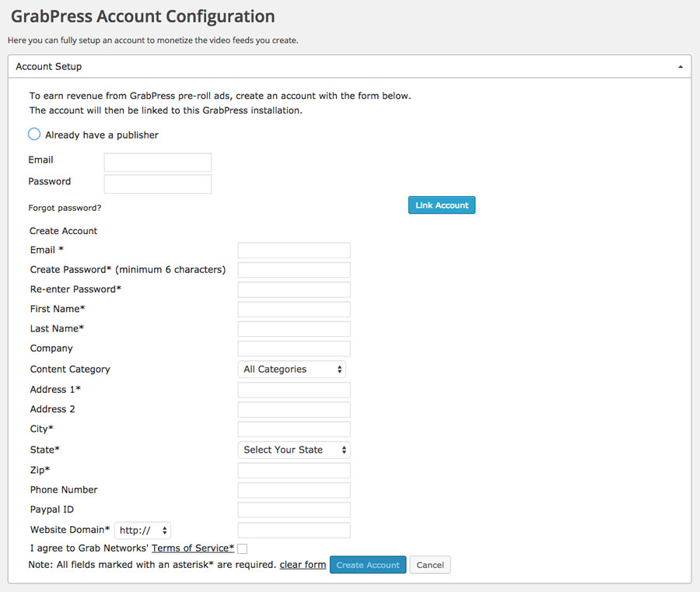Viewport: 700px width, 592px height.
Task: Click the Re-enter Password input field
Action: click(x=294, y=289)
